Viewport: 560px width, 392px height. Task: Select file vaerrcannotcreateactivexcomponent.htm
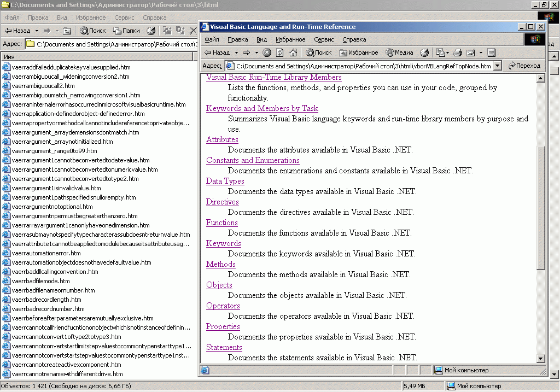66,365
